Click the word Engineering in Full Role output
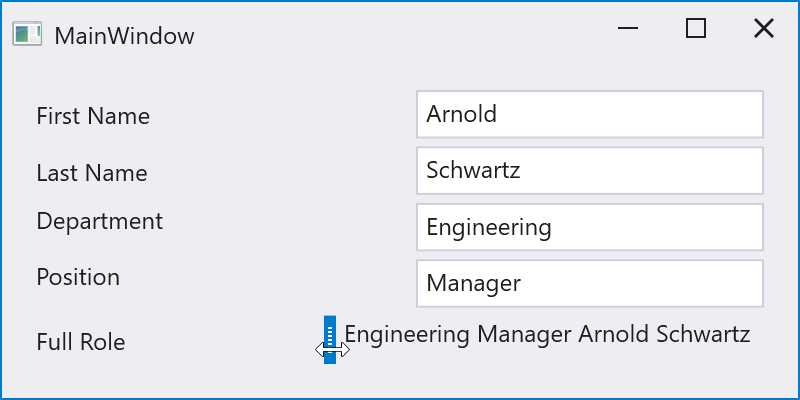 pos(407,334)
